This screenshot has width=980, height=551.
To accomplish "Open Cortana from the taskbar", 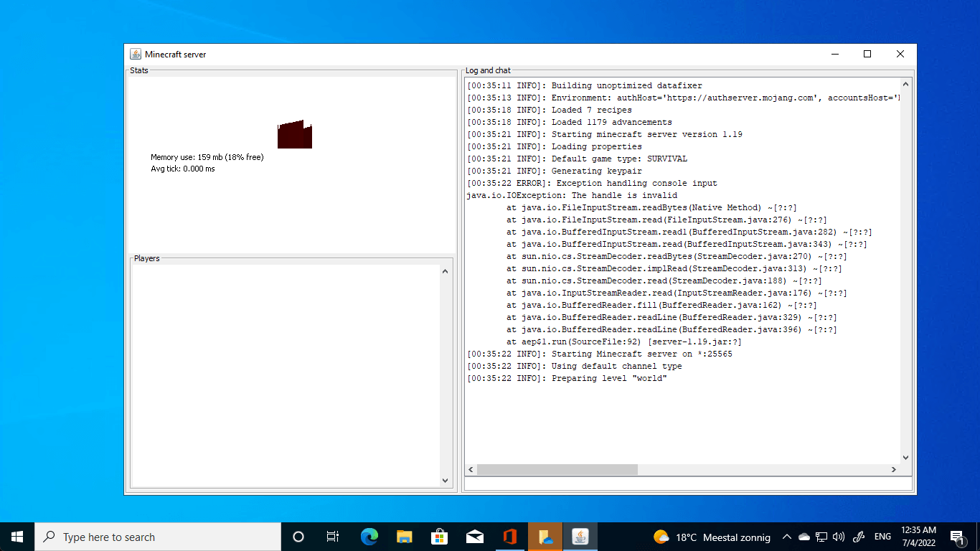I will pos(298,537).
